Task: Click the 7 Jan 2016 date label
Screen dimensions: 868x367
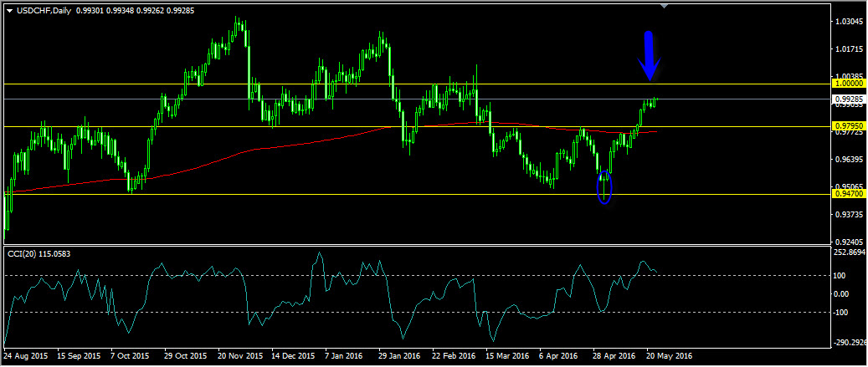Action: [x=344, y=356]
